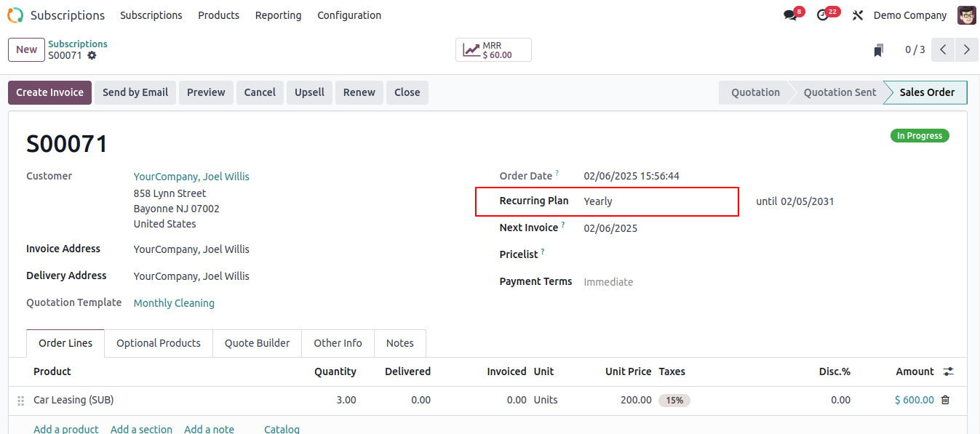
Task: Click the Quotation Sent status stage
Action: (840, 92)
